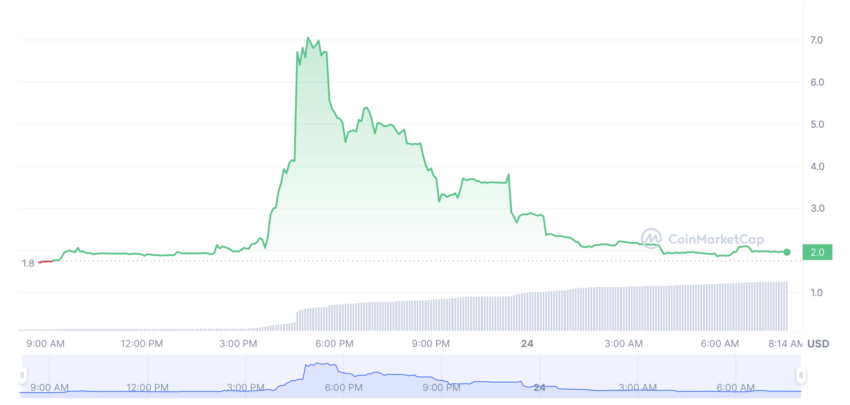Click the 12:00 PM main x-axis label
850x405 pixels.
pos(140,344)
